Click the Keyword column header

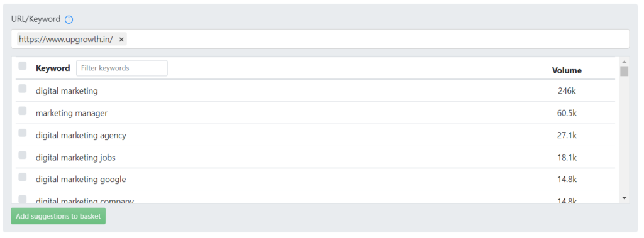point(53,68)
